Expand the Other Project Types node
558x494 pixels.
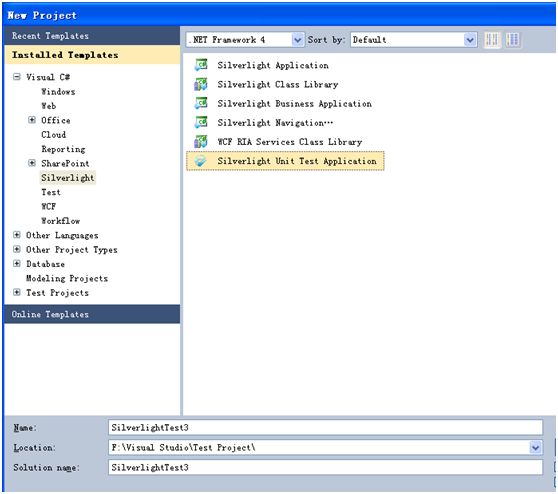[x=17, y=249]
